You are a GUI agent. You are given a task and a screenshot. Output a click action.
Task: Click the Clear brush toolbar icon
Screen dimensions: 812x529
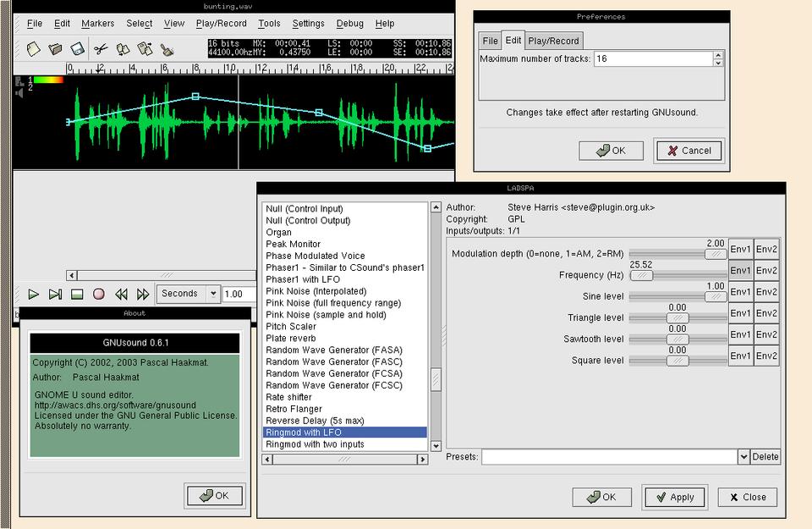tap(167, 50)
